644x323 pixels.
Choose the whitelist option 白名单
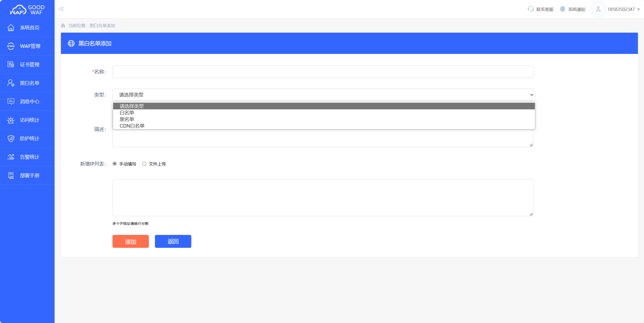click(x=127, y=113)
